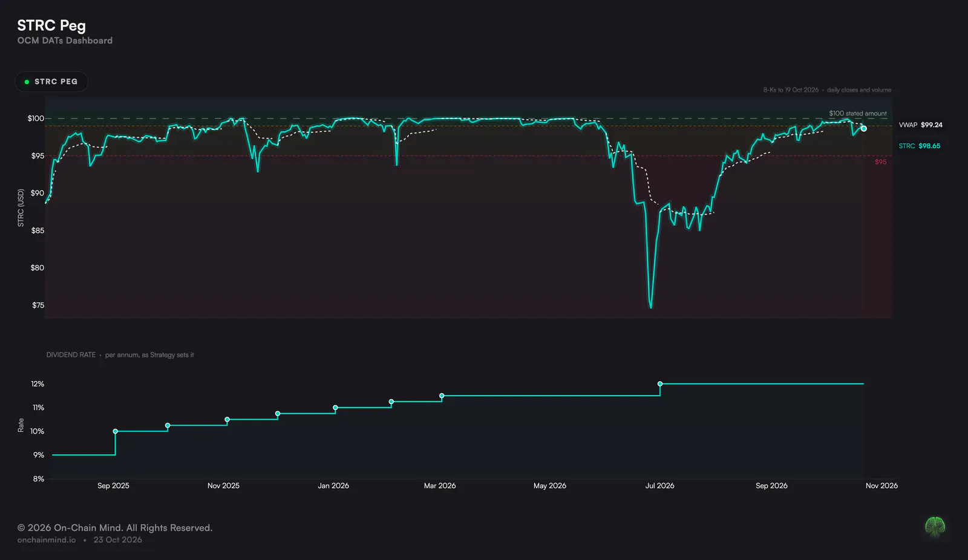
Task: Click the 10% dividend rate step marker
Action: pos(116,431)
